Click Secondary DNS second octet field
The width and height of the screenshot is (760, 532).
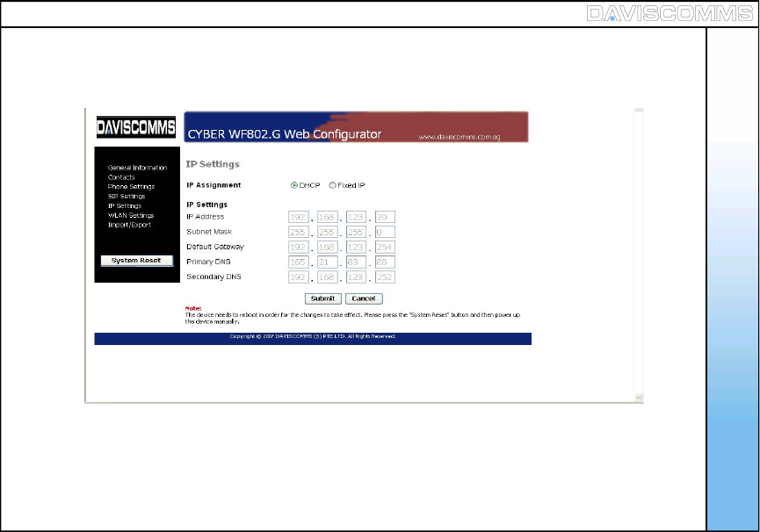click(327, 277)
